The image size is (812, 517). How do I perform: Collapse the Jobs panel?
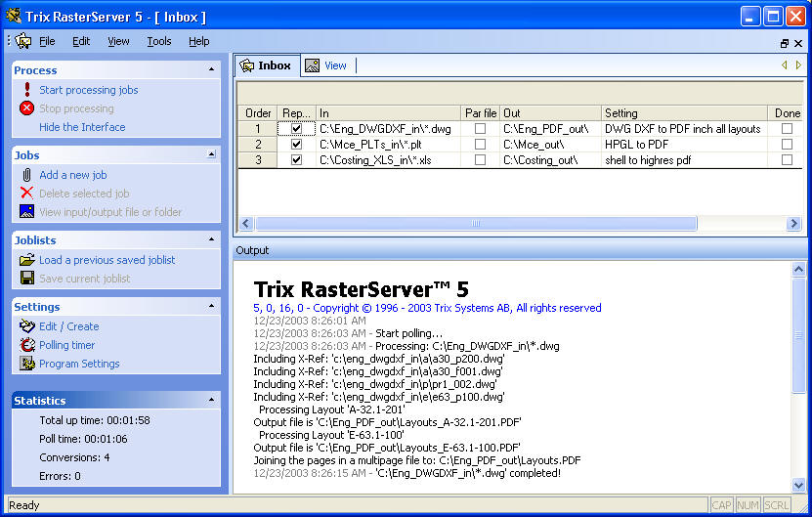click(211, 153)
